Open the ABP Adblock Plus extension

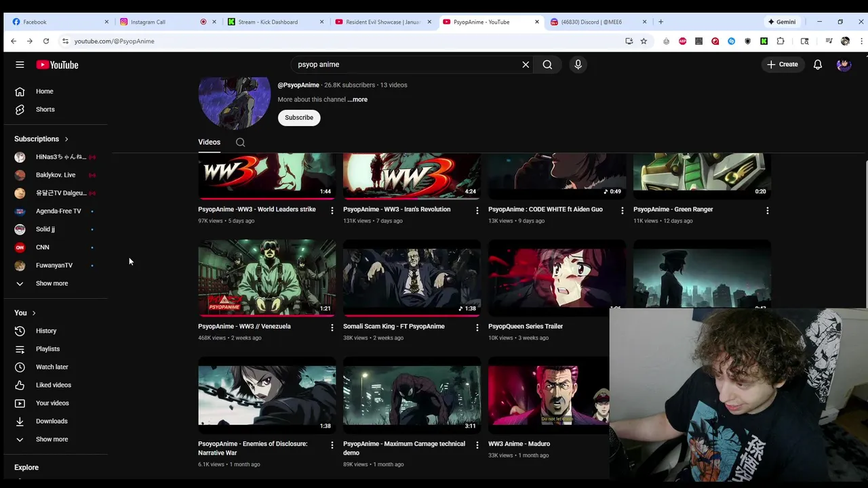(x=682, y=41)
